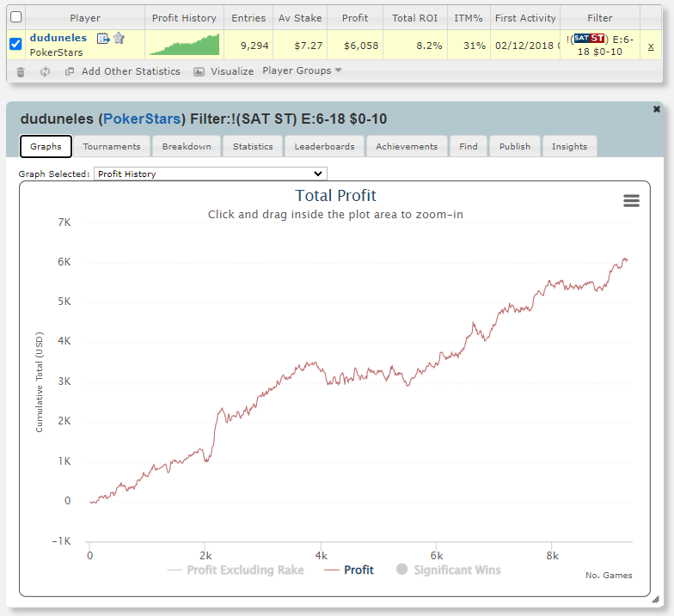Image resolution: width=674 pixels, height=616 pixels.
Task: Click the trash delete icon
Action: [x=21, y=72]
